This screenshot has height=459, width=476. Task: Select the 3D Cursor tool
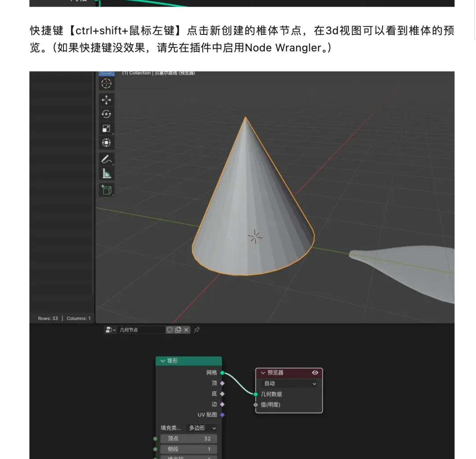[106, 83]
